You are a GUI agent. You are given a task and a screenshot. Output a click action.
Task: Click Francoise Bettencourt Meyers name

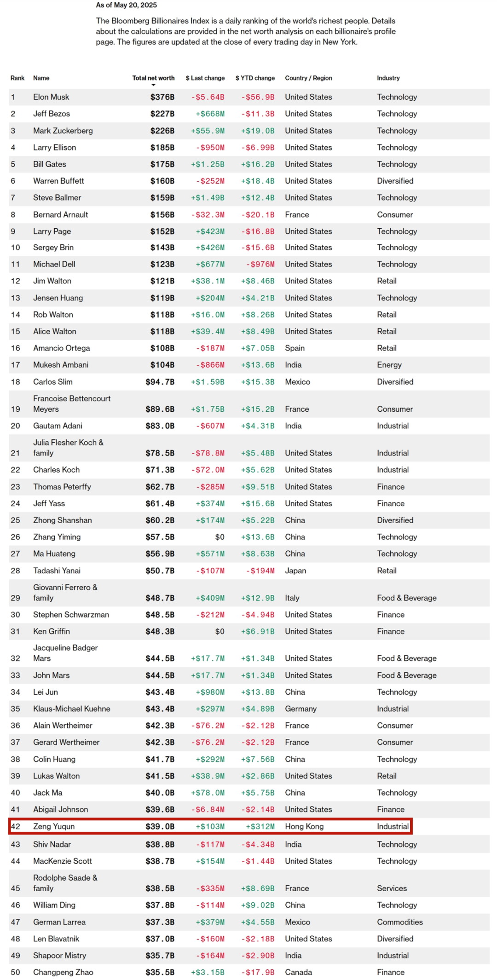(x=72, y=404)
